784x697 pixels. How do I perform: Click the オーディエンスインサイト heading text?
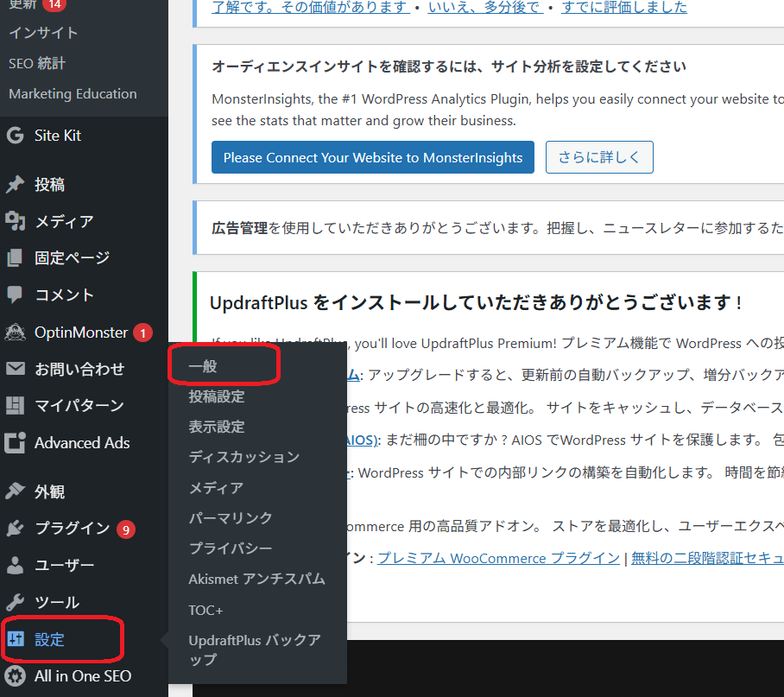(x=448, y=67)
